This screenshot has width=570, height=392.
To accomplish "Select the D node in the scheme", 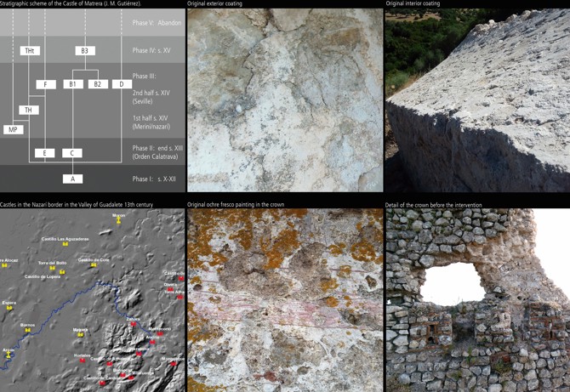I will pyautogui.click(x=122, y=84).
